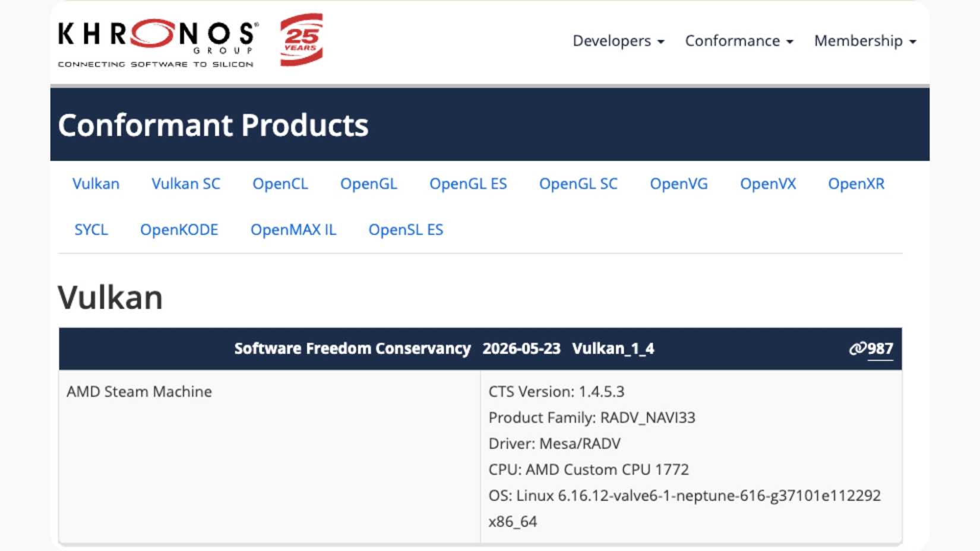
Task: Click the 25 Years anniversary badge
Action: pyautogui.click(x=301, y=39)
